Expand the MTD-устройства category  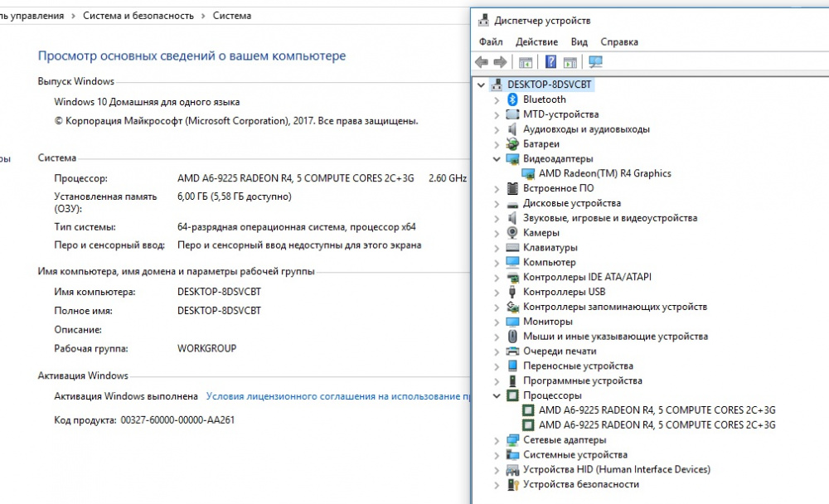(497, 114)
